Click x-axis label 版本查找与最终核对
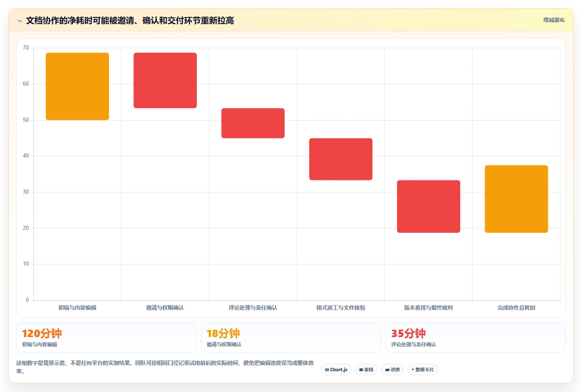The width and height of the screenshot is (582, 392). (x=428, y=308)
